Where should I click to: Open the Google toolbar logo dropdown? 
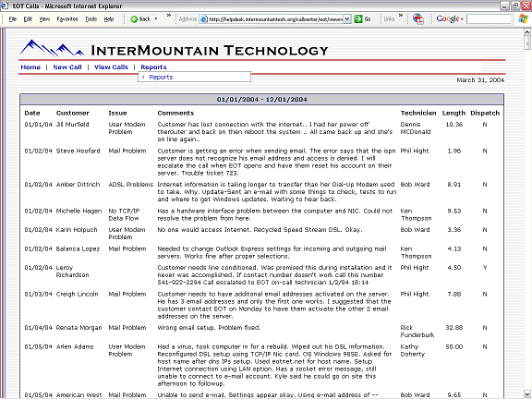click(450, 19)
